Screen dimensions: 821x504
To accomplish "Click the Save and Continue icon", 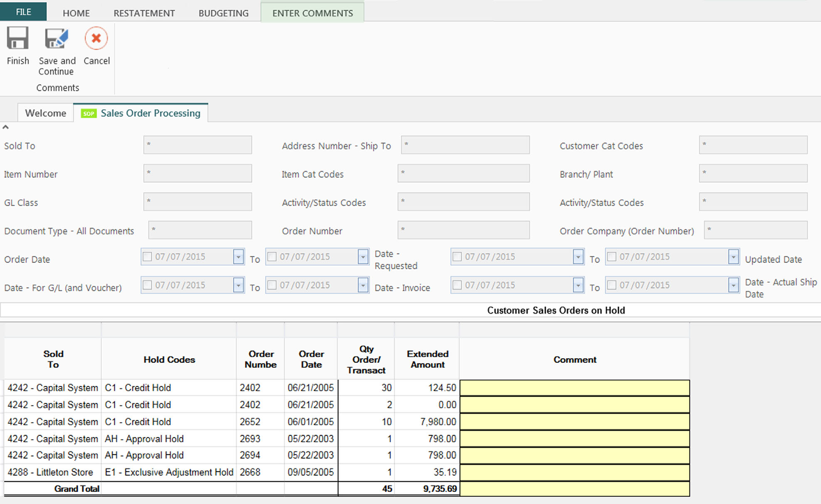I will pos(57,39).
